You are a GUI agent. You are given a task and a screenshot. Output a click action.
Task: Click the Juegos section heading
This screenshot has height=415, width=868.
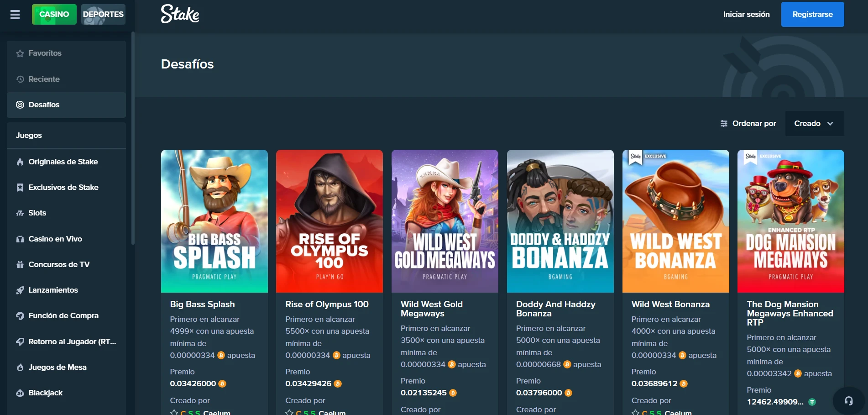tap(29, 135)
